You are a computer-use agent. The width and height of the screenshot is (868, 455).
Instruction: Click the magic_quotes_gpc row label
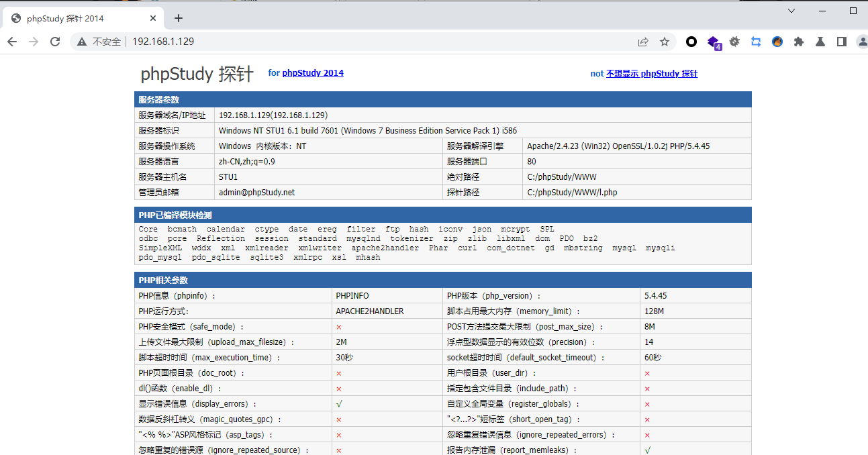(210, 419)
